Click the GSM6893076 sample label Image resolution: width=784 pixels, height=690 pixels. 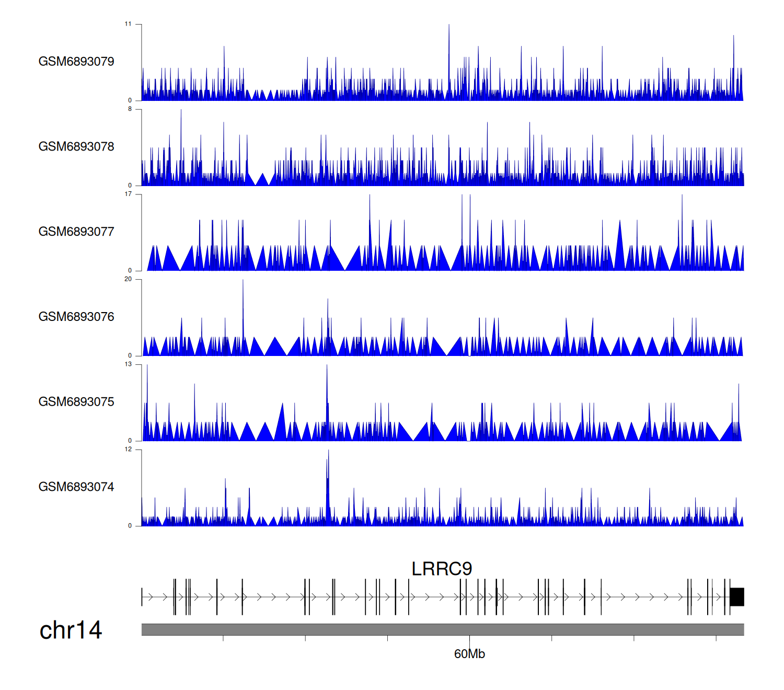tap(76, 317)
